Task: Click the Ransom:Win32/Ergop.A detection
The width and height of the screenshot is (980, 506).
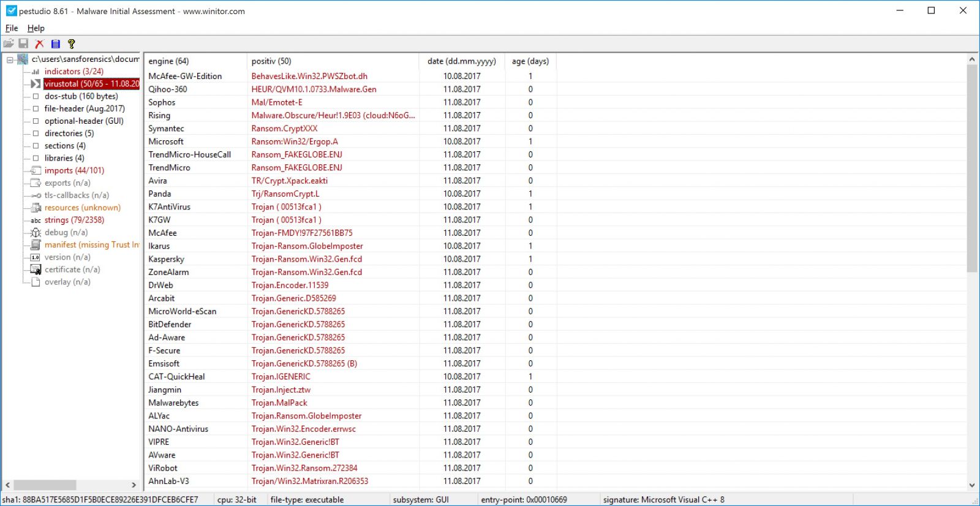Action: tap(294, 142)
